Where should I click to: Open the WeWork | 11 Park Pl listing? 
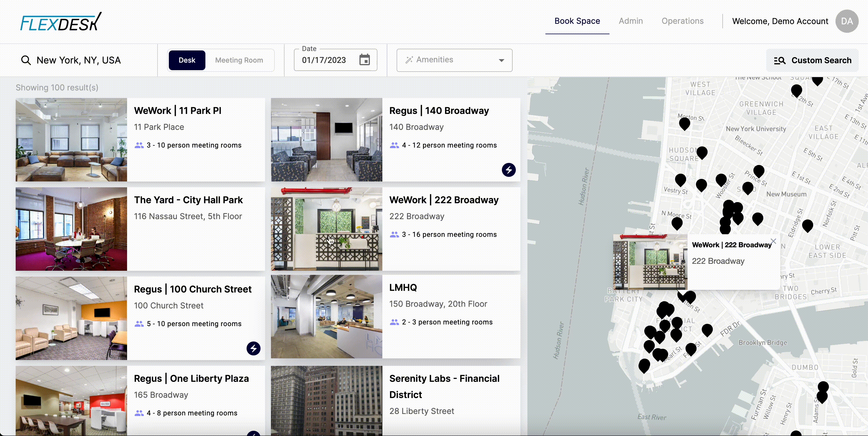pos(178,111)
